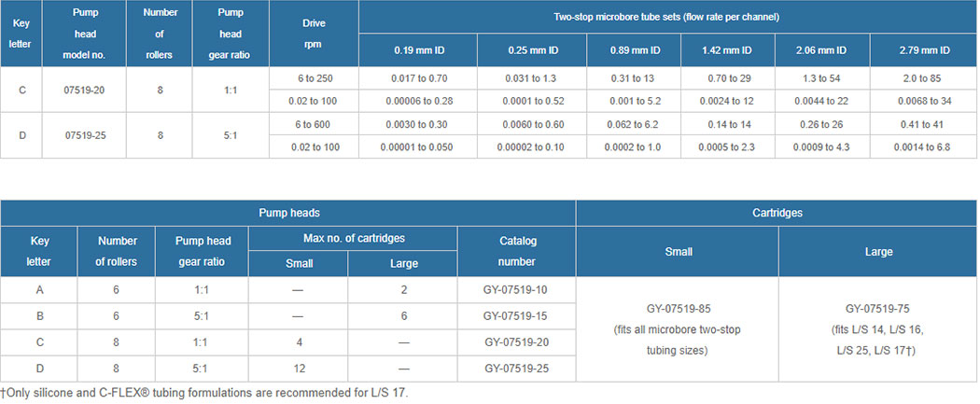Image resolution: width=980 pixels, height=404 pixels.
Task: Click the "1.42 mm ID" column header
Action: pos(717,50)
